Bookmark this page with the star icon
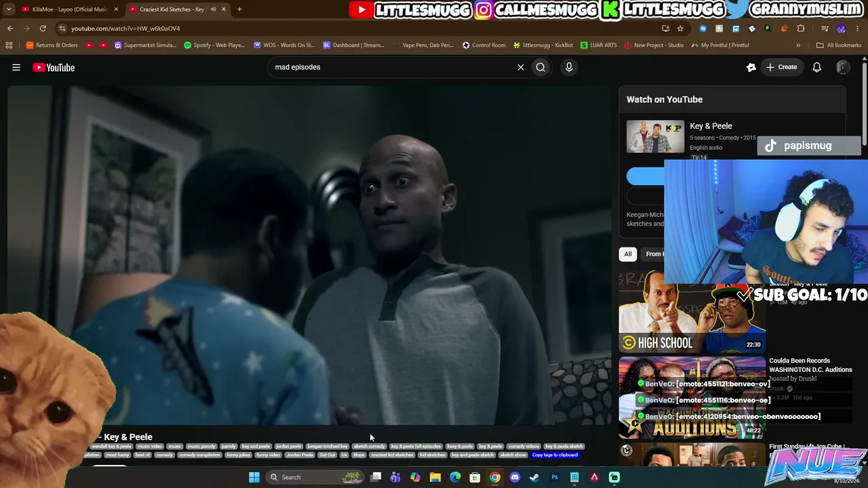This screenshot has width=868, height=488. coord(680,28)
